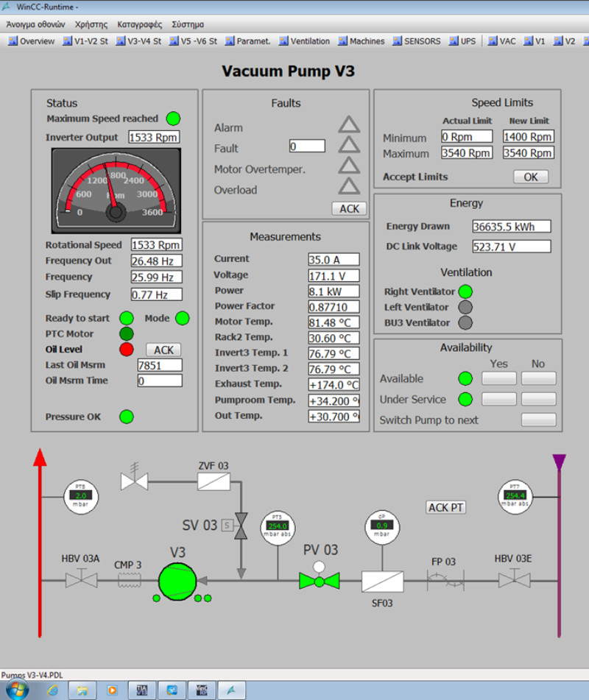
Task: Open the Windows Start menu
Action: pos(17,690)
